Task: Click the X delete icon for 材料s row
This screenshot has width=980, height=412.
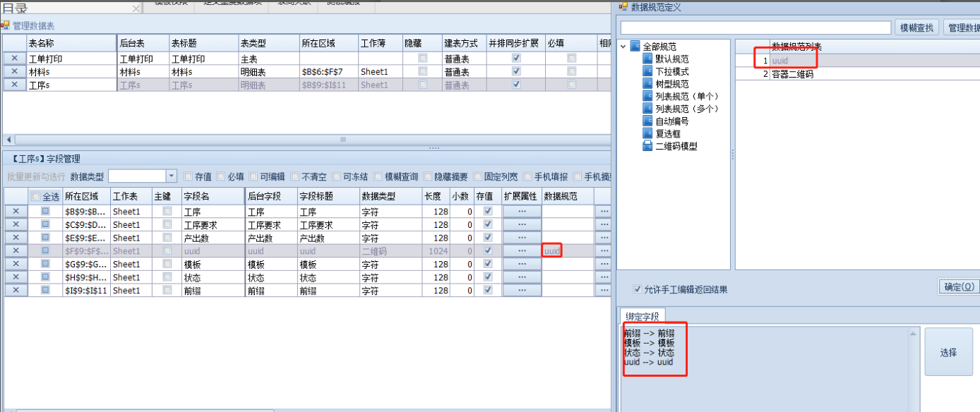Action: coord(15,72)
